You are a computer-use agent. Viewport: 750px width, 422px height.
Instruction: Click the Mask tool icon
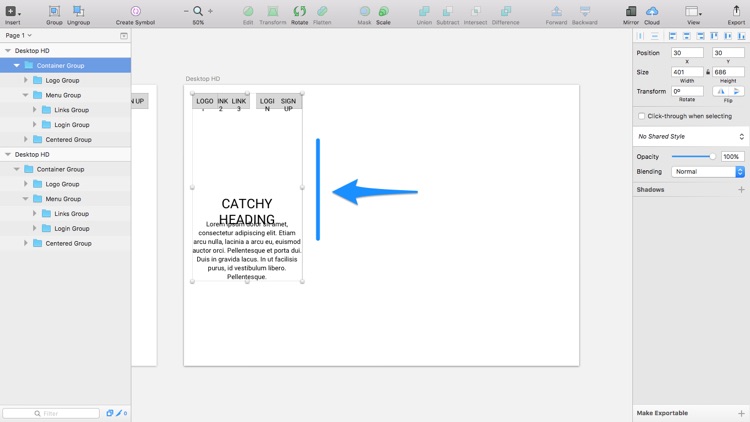pos(364,11)
